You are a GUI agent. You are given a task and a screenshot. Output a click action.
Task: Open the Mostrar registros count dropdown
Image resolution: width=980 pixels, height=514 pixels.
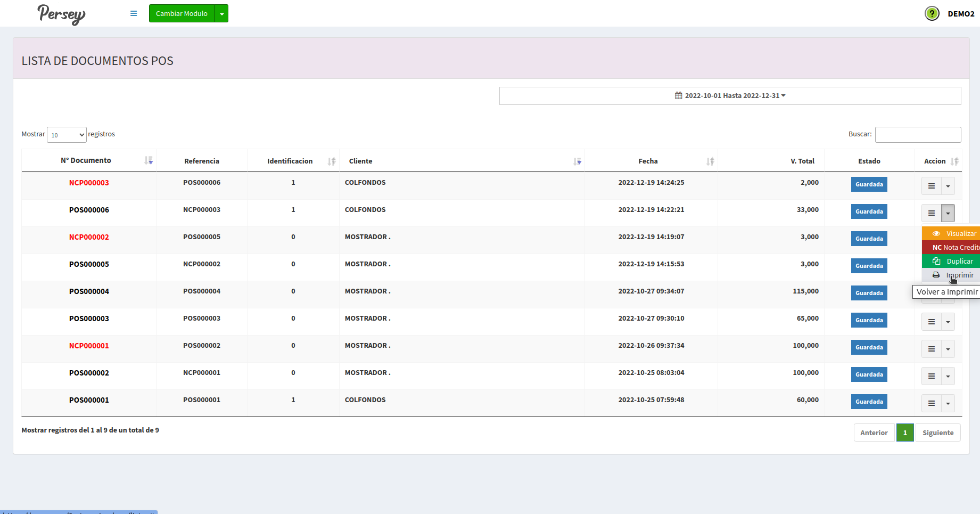[x=67, y=135]
